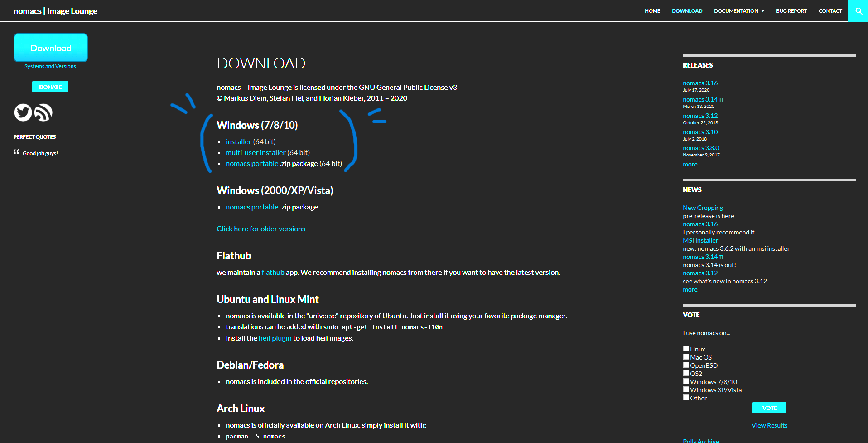Open nomacs 3.12 news above 'see what's new'
This screenshot has width=868, height=443.
(700, 273)
